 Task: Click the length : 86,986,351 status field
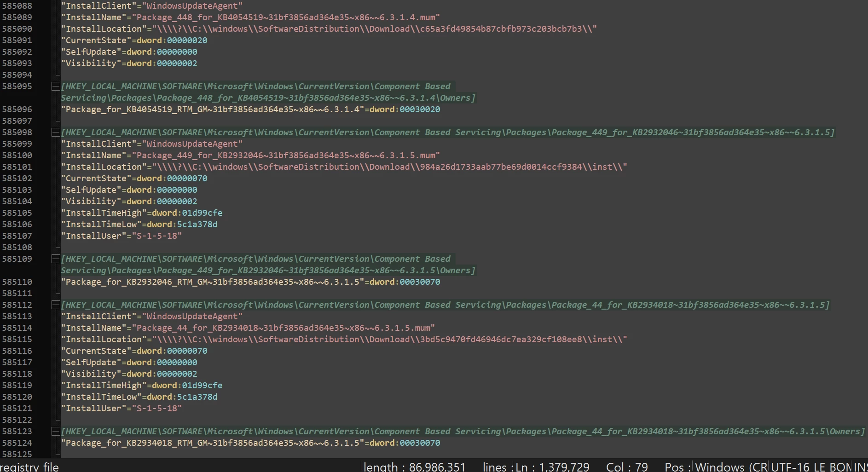click(414, 466)
